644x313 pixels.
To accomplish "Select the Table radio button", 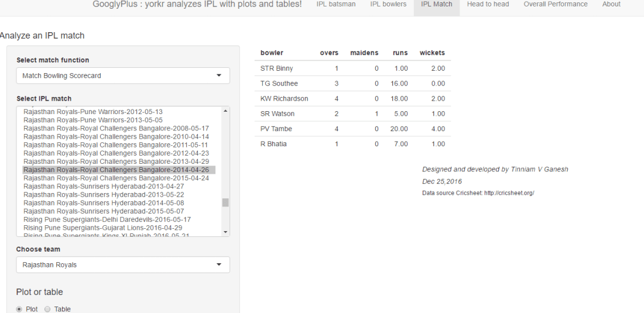I will [48, 309].
